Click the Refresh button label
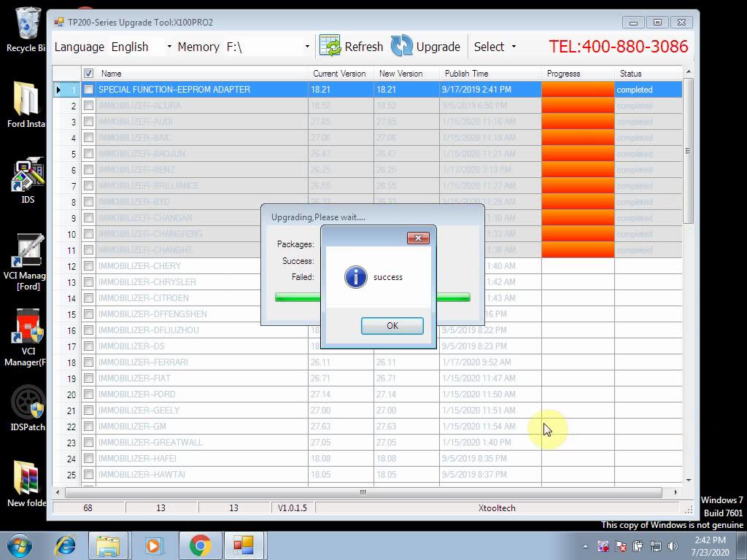 tap(364, 47)
